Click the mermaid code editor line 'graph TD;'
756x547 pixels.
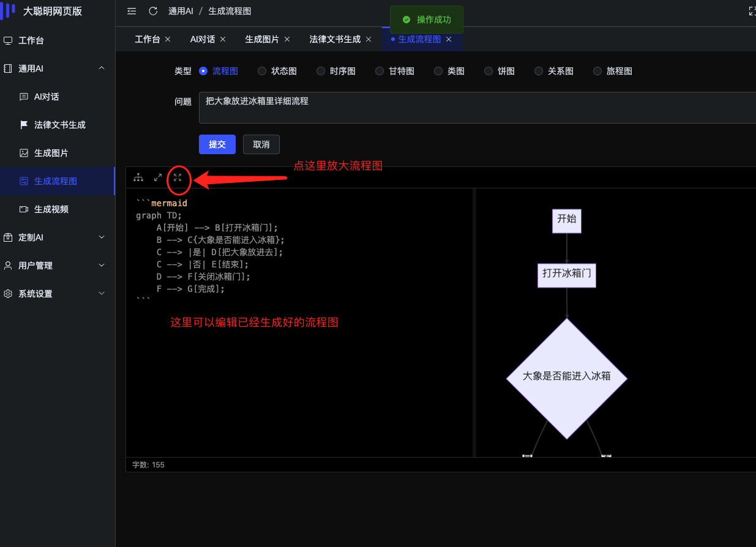[159, 215]
